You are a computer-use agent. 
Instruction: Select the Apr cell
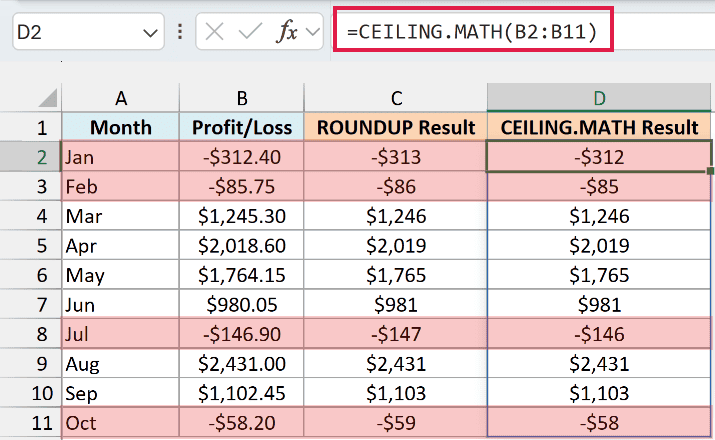120,245
